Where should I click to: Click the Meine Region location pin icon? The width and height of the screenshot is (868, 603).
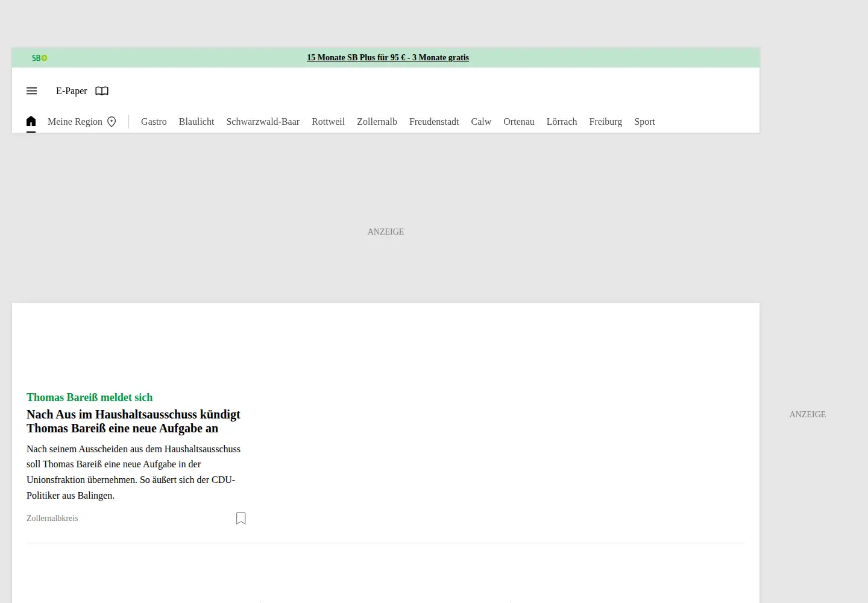[112, 122]
